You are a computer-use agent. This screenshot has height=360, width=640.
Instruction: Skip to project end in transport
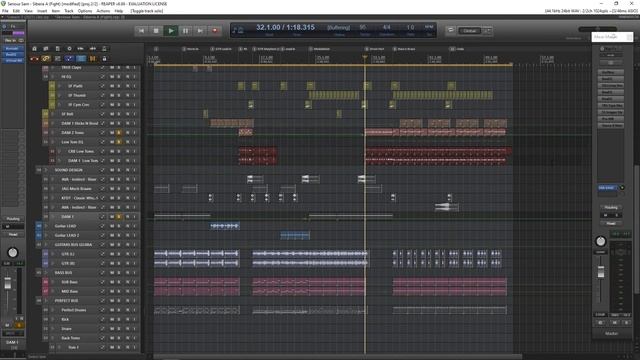200,31
